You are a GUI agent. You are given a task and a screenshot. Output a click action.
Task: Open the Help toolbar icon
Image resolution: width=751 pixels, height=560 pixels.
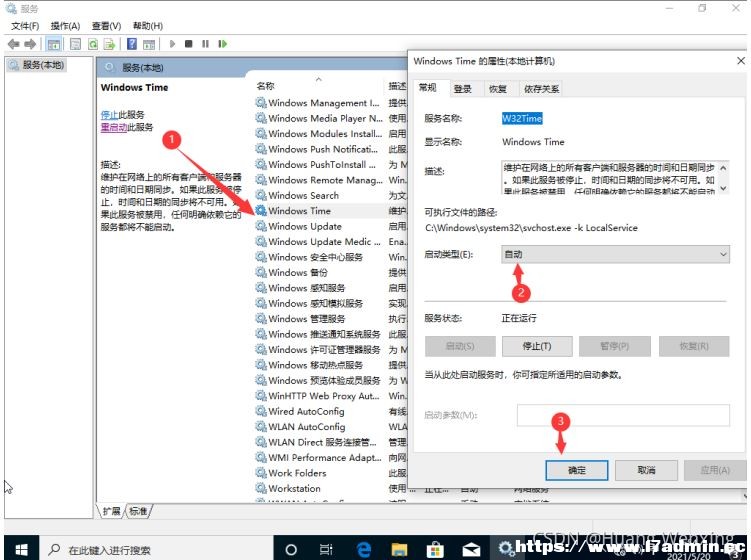(132, 44)
